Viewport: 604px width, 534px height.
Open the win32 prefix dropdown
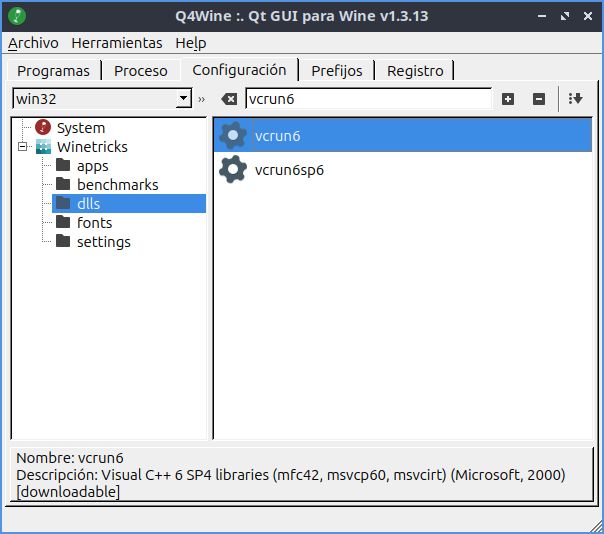(184, 99)
